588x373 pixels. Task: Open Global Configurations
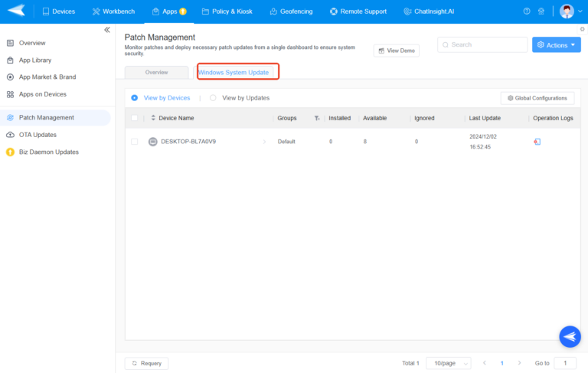tap(537, 98)
